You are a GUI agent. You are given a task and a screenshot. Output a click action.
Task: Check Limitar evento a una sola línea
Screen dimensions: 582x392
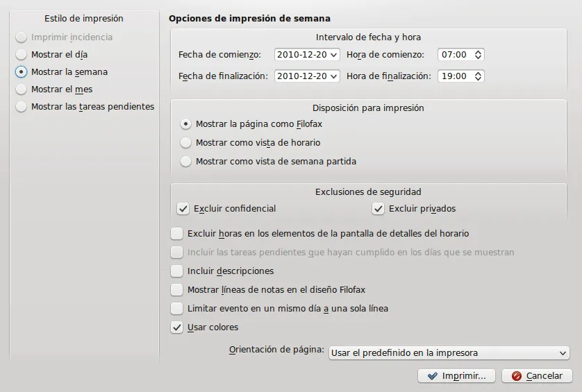[176, 309]
